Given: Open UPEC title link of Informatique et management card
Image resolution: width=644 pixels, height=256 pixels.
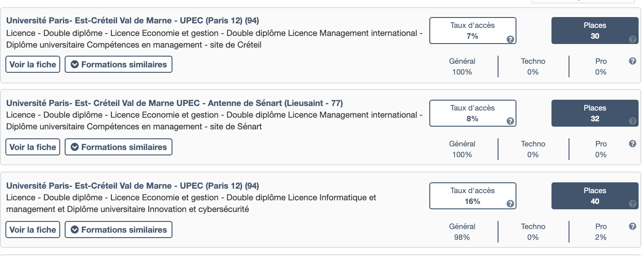Looking at the screenshot, I should point(132,186).
